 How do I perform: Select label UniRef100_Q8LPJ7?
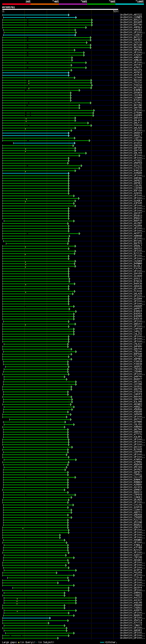coord(131,123)
